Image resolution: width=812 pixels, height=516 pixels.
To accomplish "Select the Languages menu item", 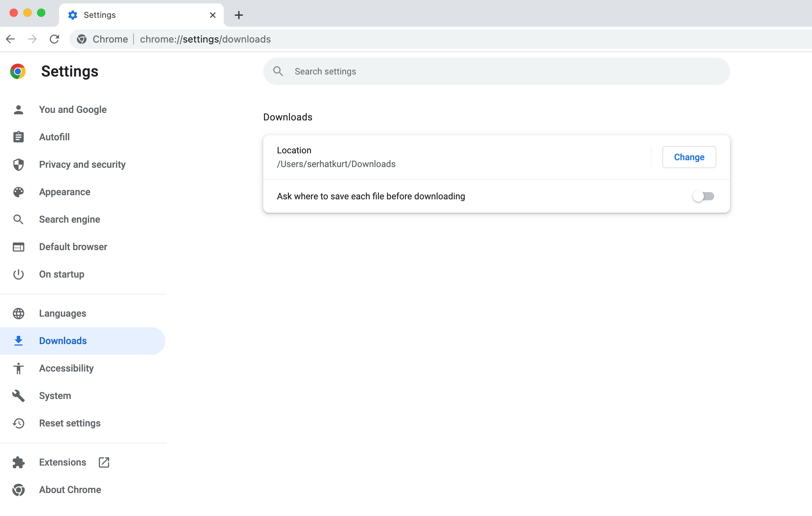I will 62,313.
